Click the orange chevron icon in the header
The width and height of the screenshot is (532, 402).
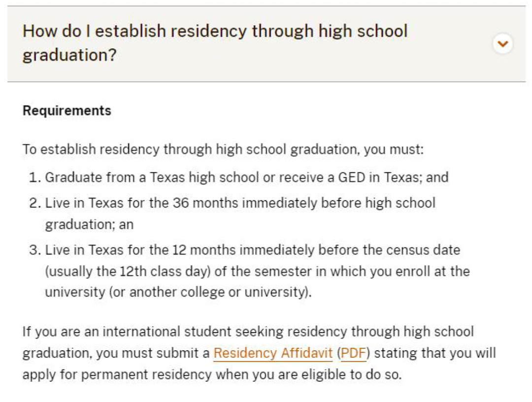(x=502, y=44)
